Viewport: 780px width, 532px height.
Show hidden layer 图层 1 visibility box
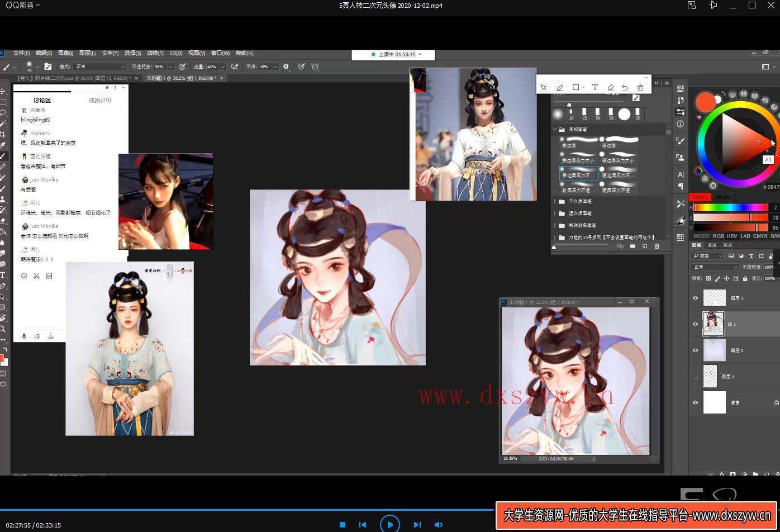click(696, 377)
